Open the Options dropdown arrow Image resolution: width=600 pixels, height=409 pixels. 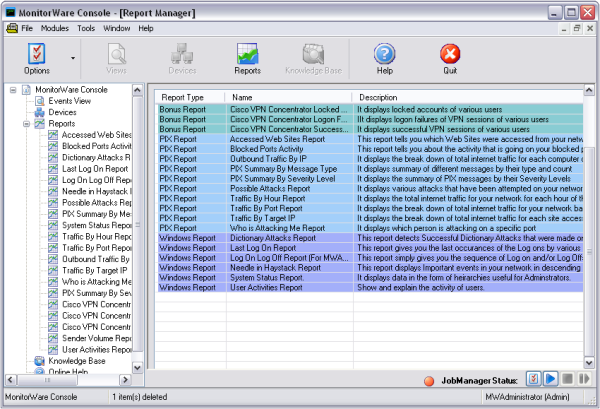[x=73, y=58]
